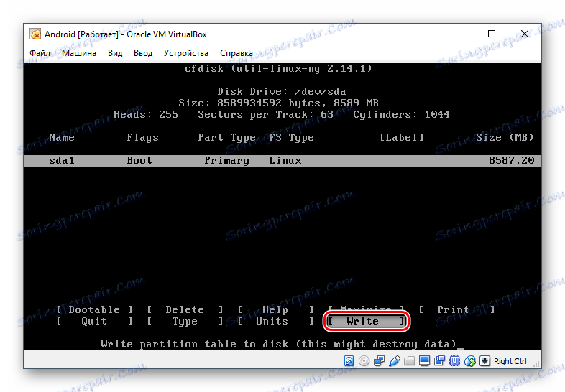Select the Write option in cfdisk
This screenshot has height=392, width=565.
367,321
